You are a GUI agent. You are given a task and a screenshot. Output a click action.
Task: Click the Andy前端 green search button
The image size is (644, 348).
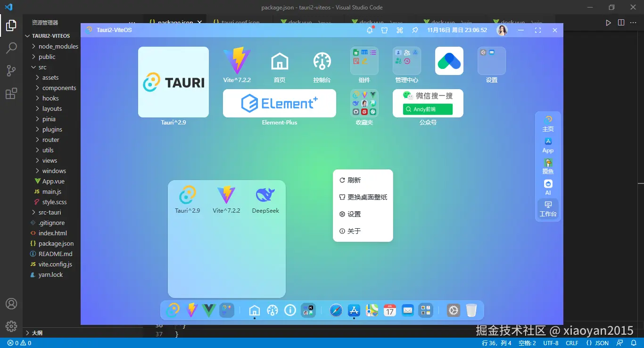428,109
